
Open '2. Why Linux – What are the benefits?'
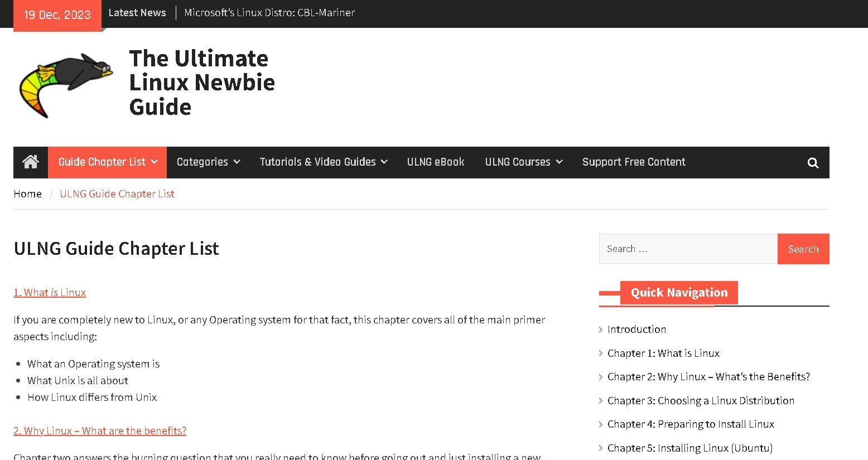100,431
